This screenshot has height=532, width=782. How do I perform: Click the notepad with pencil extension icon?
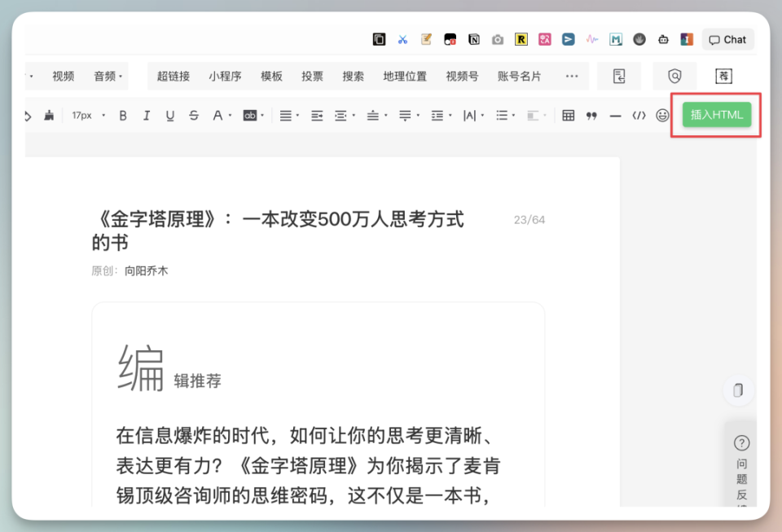point(426,39)
